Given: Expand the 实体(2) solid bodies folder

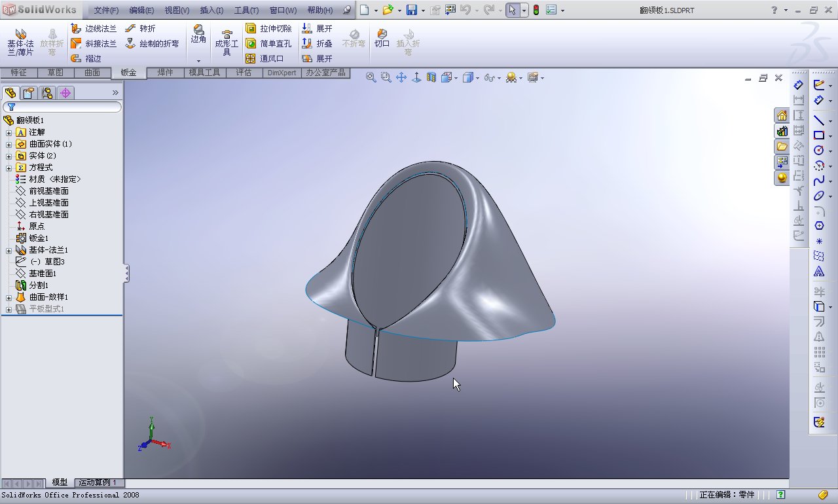Looking at the screenshot, I should click(9, 156).
